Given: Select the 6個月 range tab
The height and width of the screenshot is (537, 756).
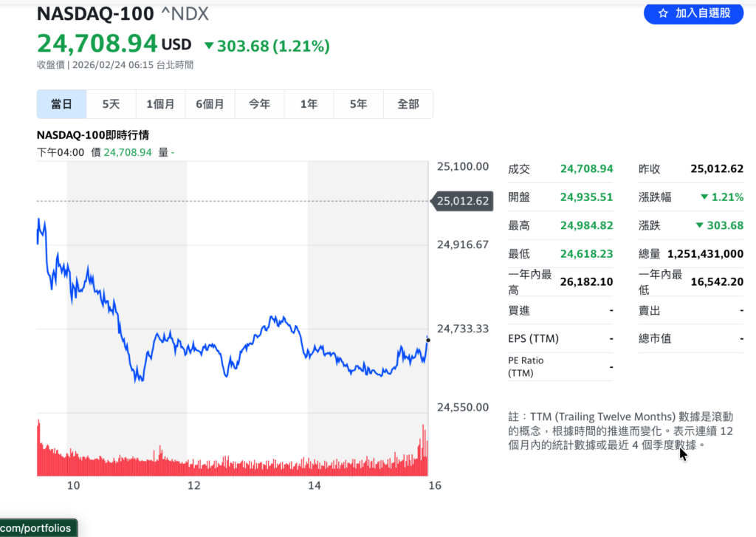Looking at the screenshot, I should 210,104.
